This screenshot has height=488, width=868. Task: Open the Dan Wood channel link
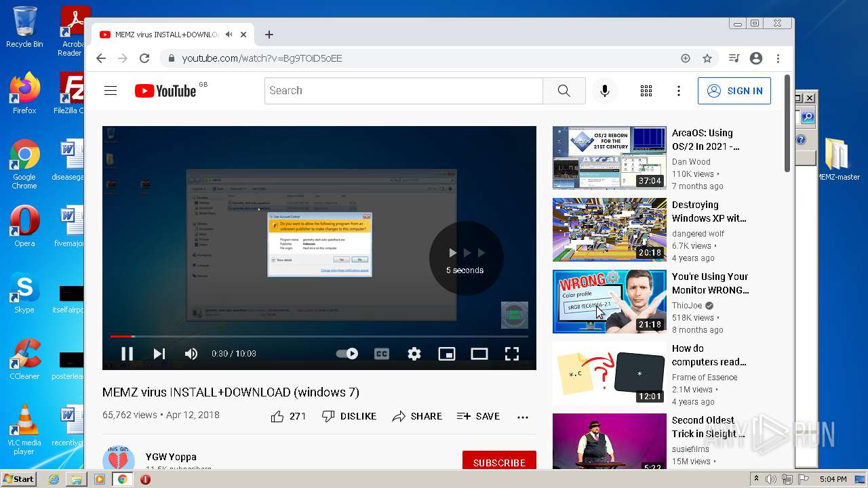click(x=691, y=162)
